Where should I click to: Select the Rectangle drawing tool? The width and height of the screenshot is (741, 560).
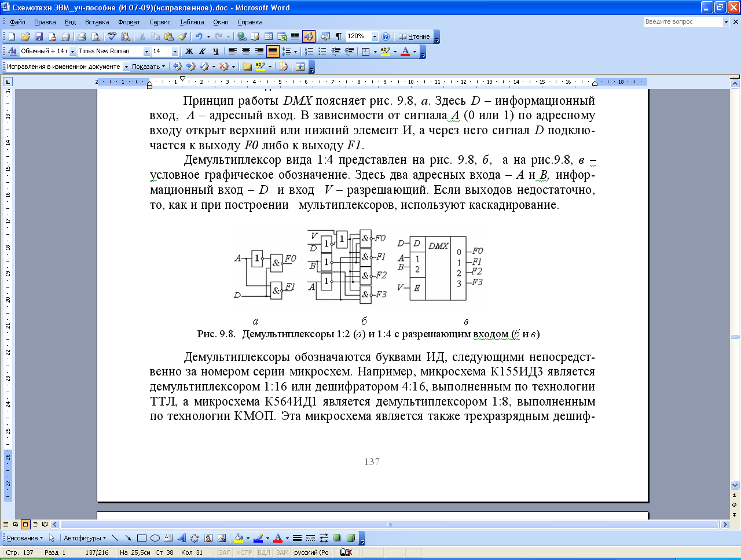(x=141, y=538)
